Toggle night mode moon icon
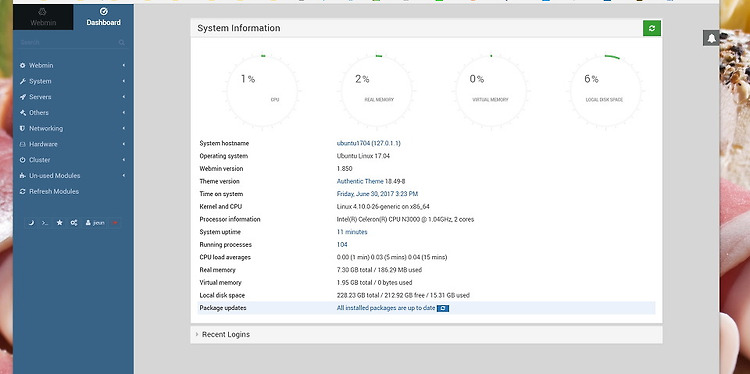Viewport: 750px width, 374px height. pyautogui.click(x=31, y=223)
